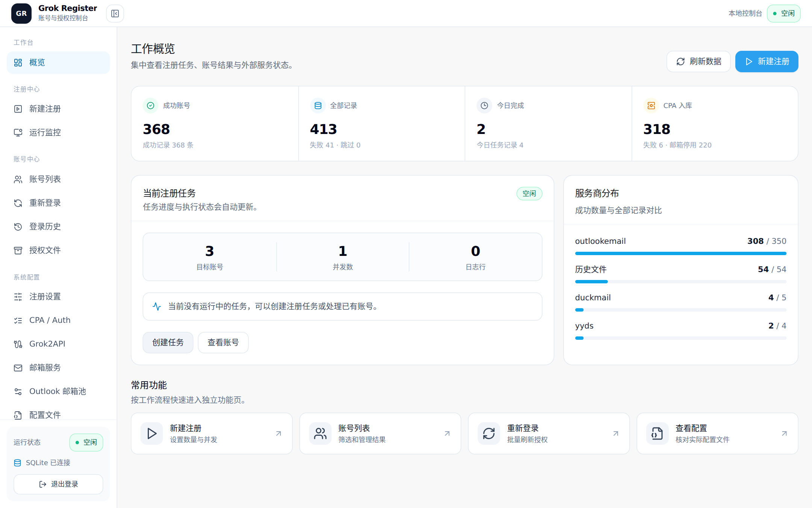Click the 并发数 value 1

point(342,251)
